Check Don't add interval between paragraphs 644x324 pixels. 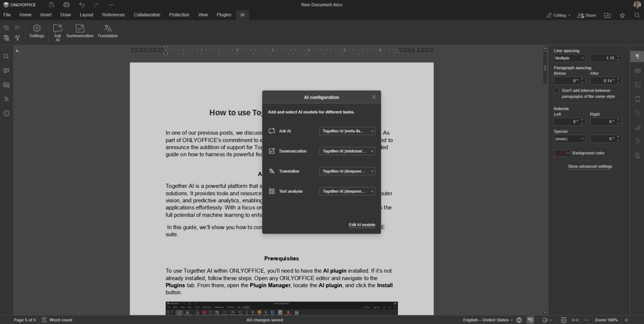pos(556,90)
